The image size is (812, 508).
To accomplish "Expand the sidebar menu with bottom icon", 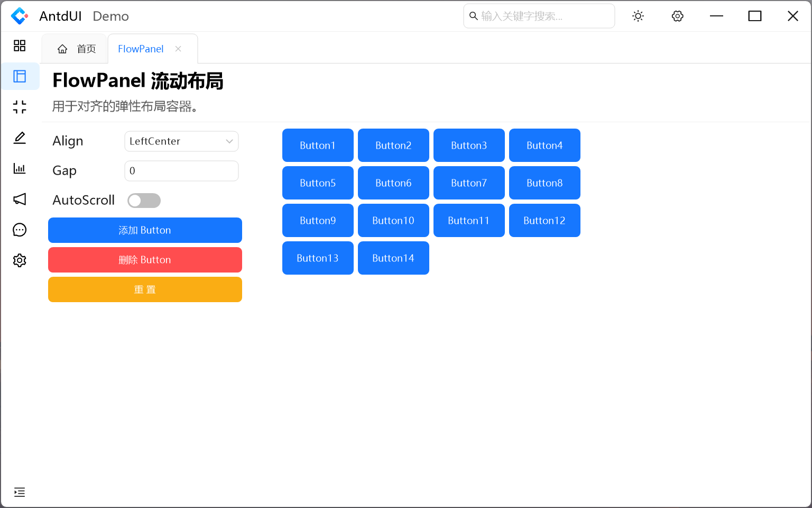I will tap(20, 492).
